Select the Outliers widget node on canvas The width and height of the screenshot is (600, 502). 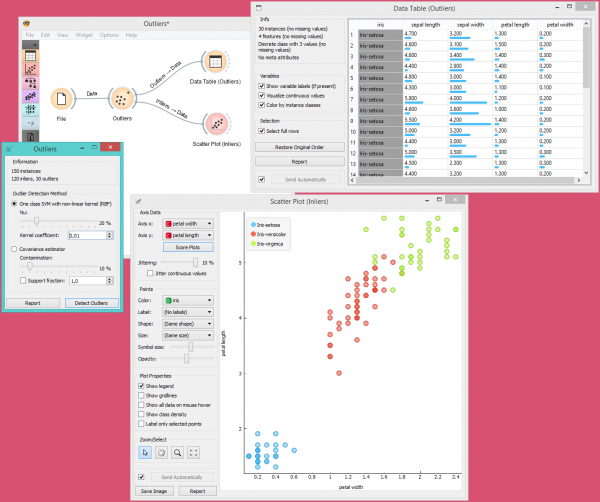[122, 99]
